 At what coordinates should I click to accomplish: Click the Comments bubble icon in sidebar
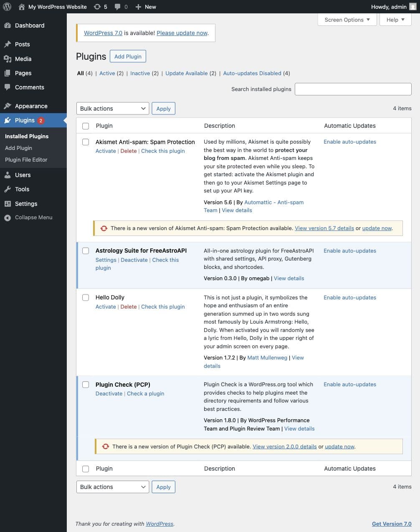(x=8, y=87)
